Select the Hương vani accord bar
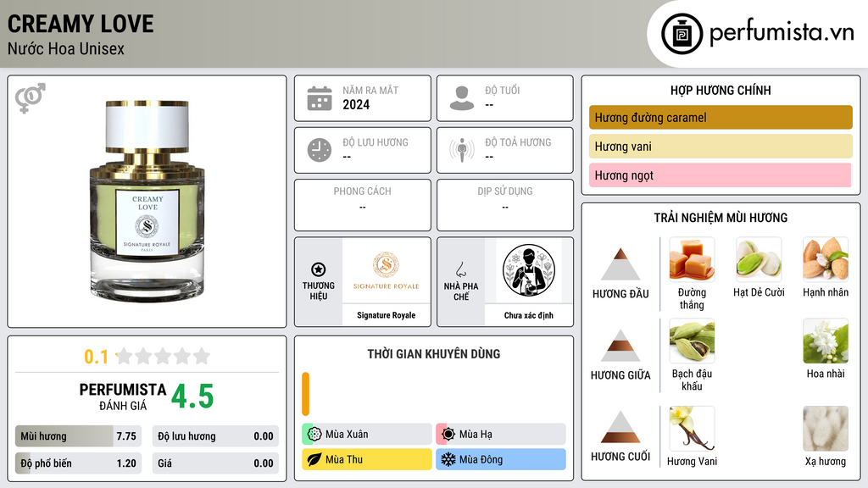The width and height of the screenshot is (868, 488). click(x=721, y=147)
